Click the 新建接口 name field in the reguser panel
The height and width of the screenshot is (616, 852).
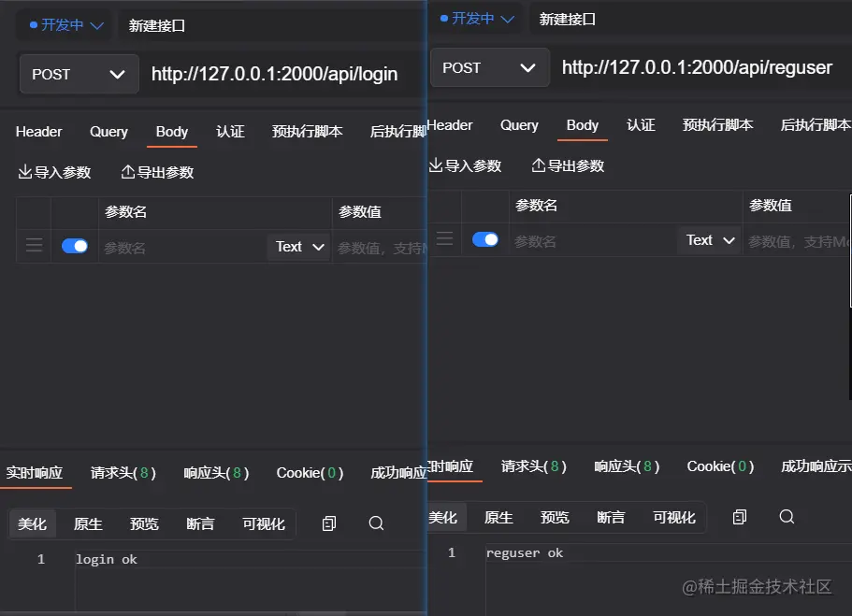click(x=690, y=19)
